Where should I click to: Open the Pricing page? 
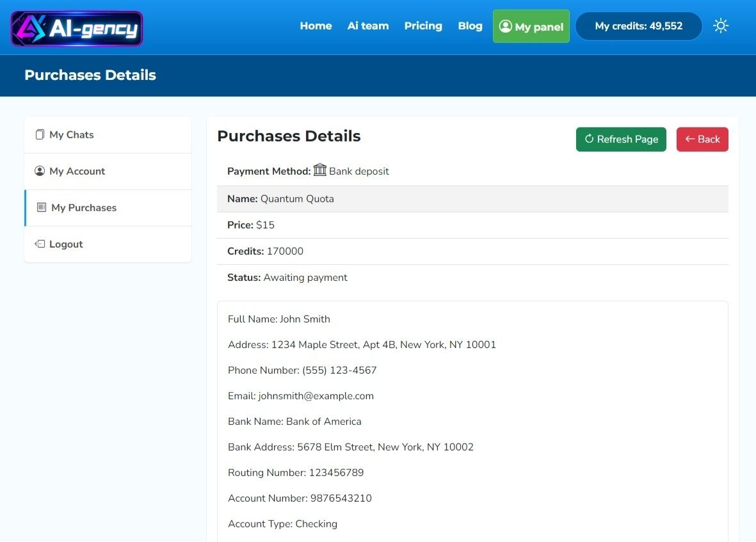pyautogui.click(x=423, y=26)
